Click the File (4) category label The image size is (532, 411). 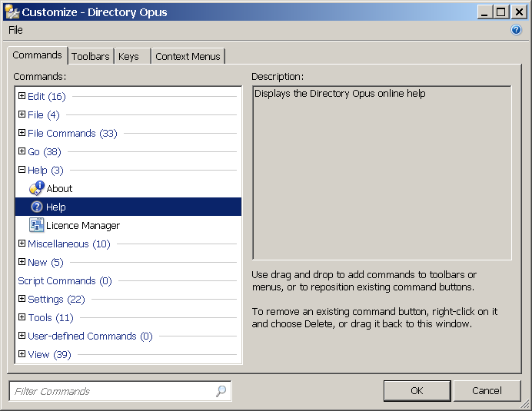click(43, 114)
